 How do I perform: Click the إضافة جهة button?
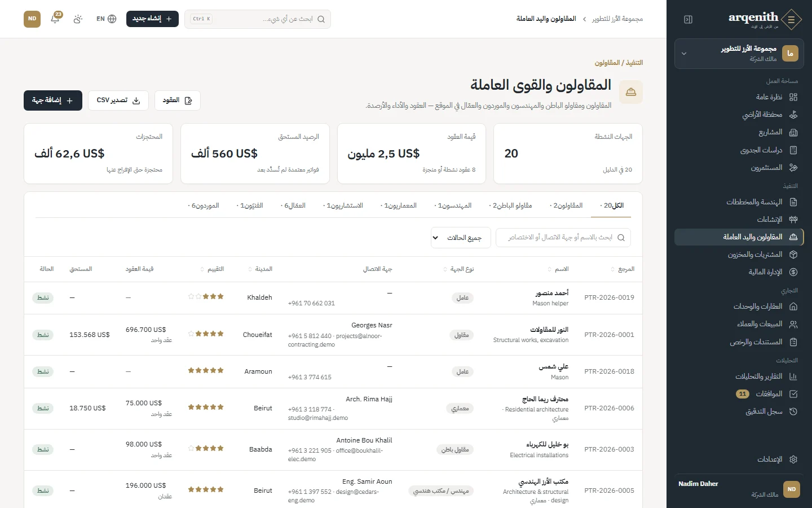(x=53, y=100)
